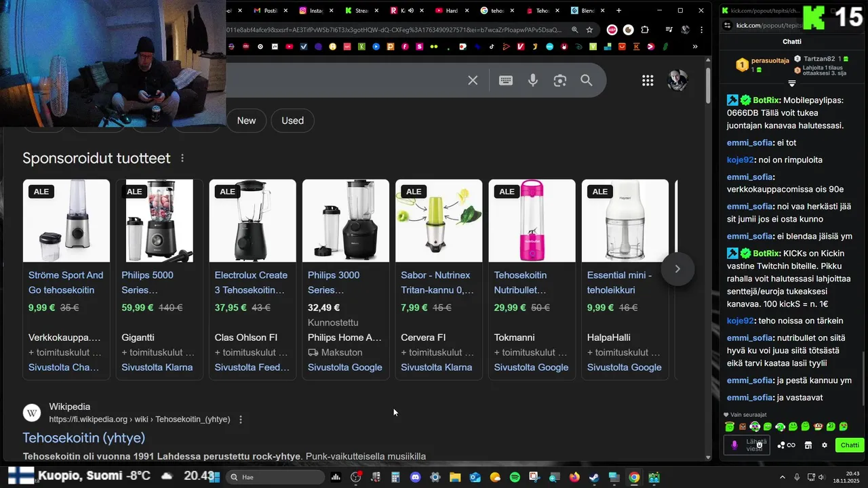Open Steam from the taskbar
This screenshot has height=488, width=868.
click(594, 477)
